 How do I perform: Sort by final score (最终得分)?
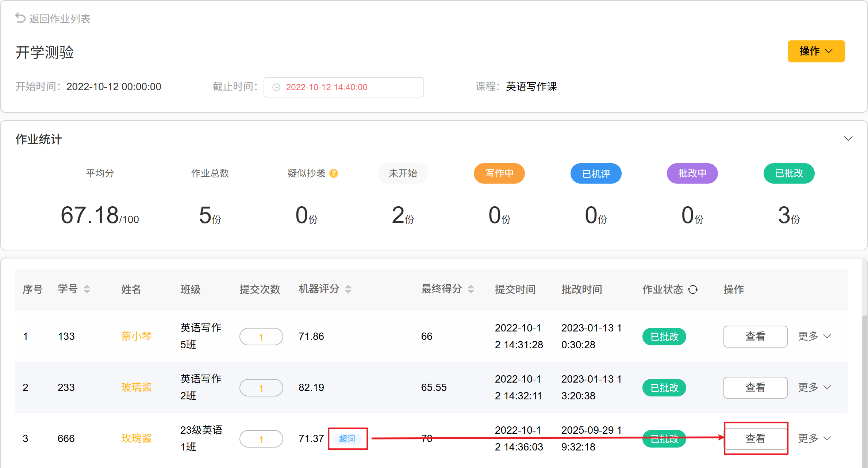coord(471,289)
